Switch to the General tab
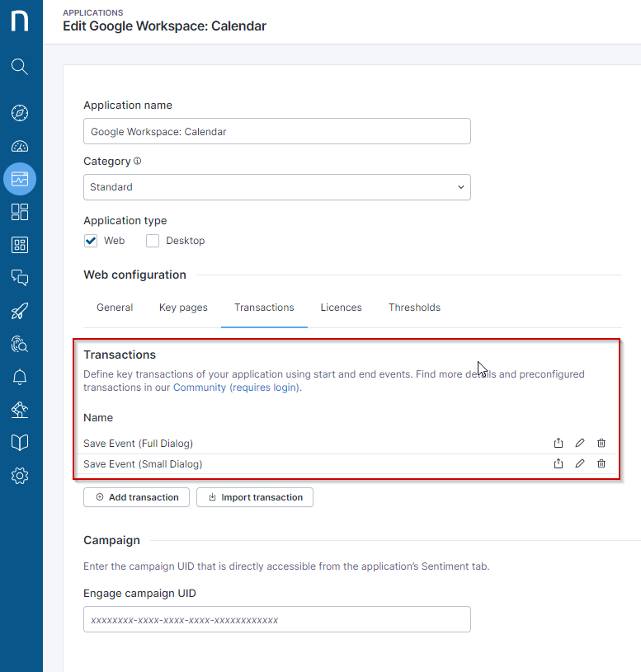 (115, 308)
